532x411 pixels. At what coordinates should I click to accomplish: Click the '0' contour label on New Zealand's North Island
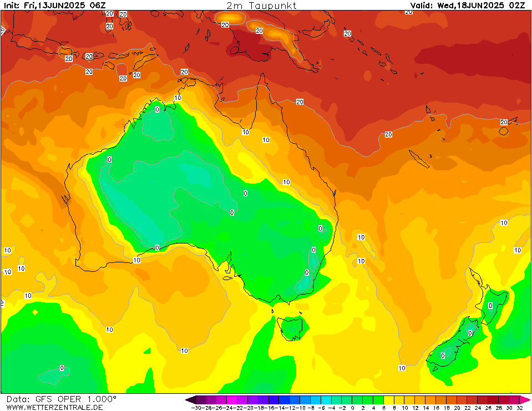coord(490,306)
